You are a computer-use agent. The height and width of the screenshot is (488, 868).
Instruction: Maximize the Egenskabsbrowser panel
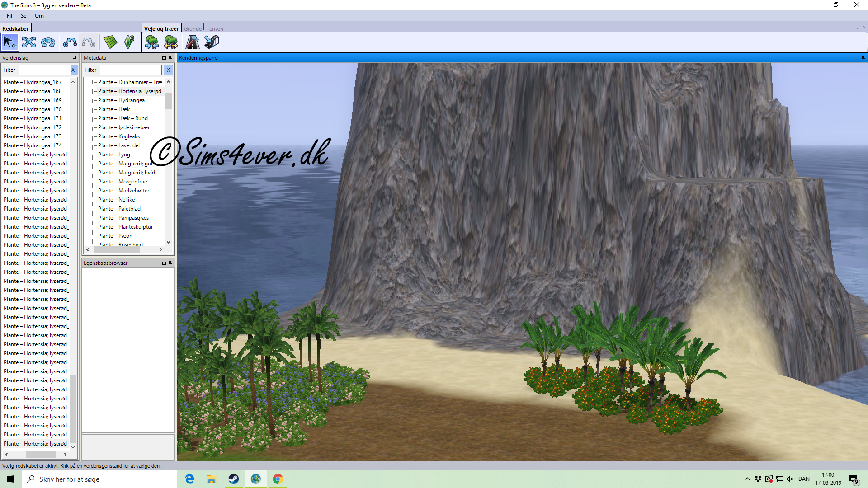click(x=164, y=263)
